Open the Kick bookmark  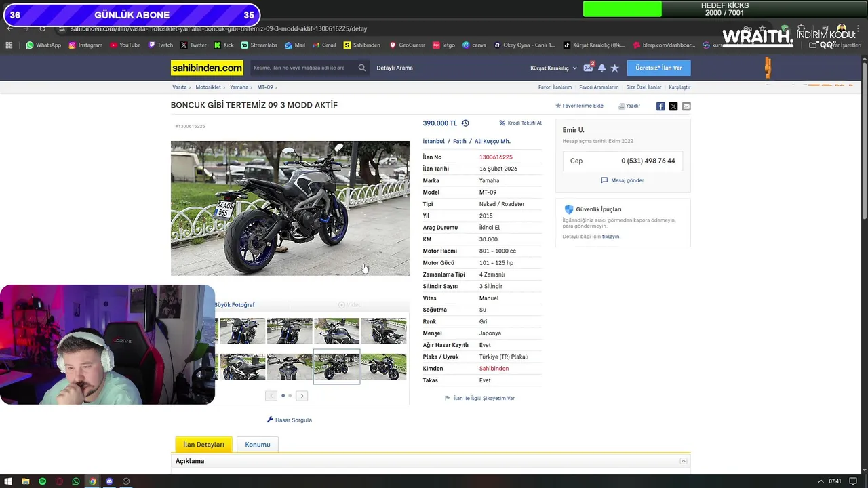click(x=224, y=45)
